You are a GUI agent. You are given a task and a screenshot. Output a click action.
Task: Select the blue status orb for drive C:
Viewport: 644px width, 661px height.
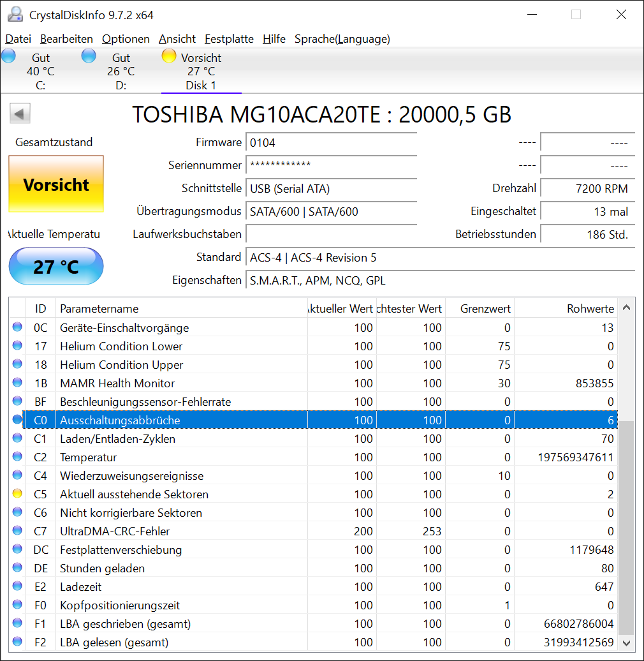pyautogui.click(x=8, y=56)
